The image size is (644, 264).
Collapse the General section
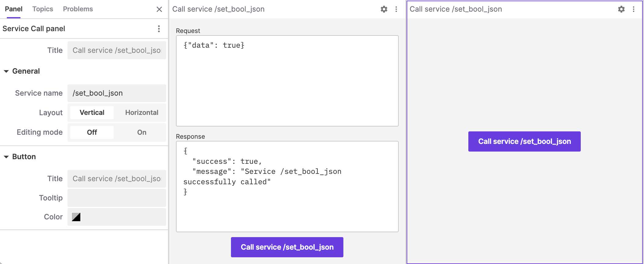pyautogui.click(x=6, y=71)
